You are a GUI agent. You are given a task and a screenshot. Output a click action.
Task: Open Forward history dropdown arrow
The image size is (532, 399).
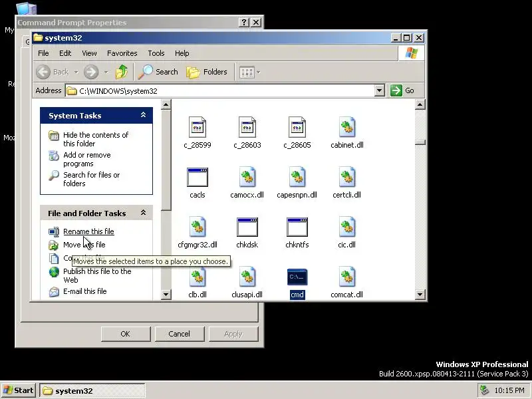click(x=106, y=72)
